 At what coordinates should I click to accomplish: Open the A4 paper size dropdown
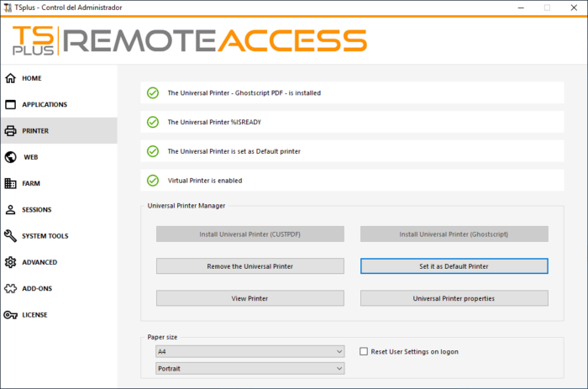point(250,351)
